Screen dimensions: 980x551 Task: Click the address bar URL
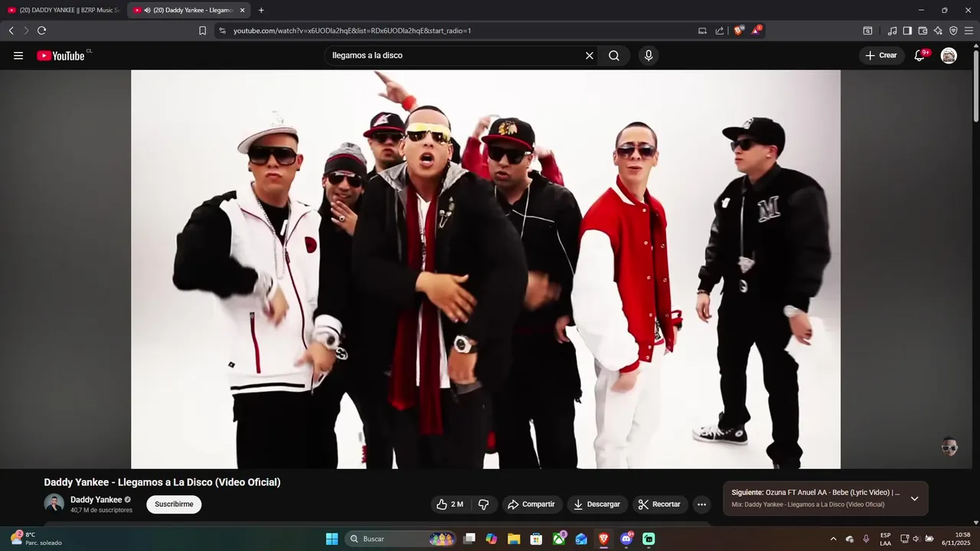pyautogui.click(x=352, y=31)
